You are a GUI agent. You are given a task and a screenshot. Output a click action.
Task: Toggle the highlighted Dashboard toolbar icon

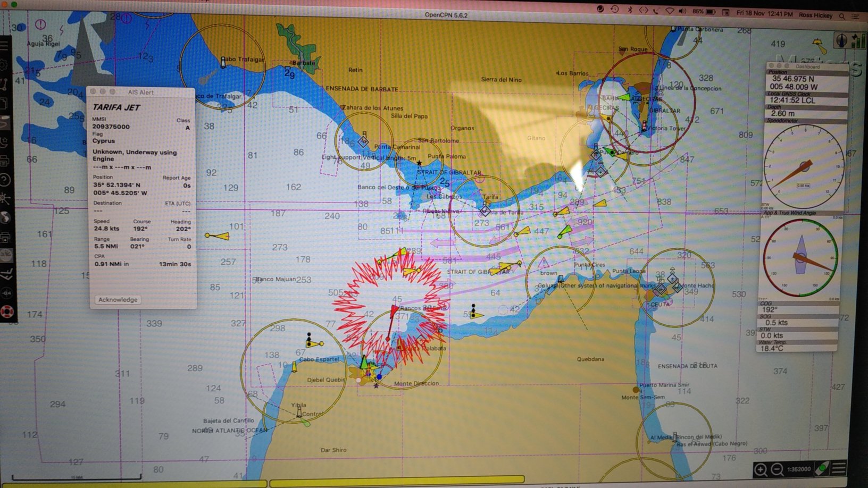click(6, 255)
